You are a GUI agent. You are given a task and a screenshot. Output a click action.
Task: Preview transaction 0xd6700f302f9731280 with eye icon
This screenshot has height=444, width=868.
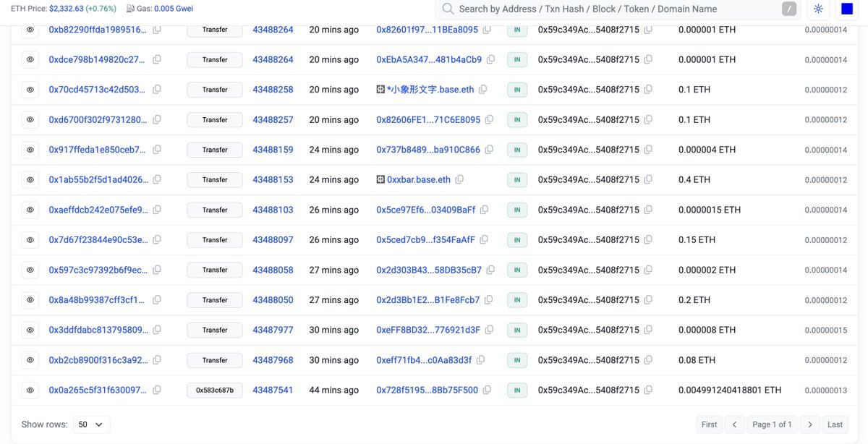point(30,119)
